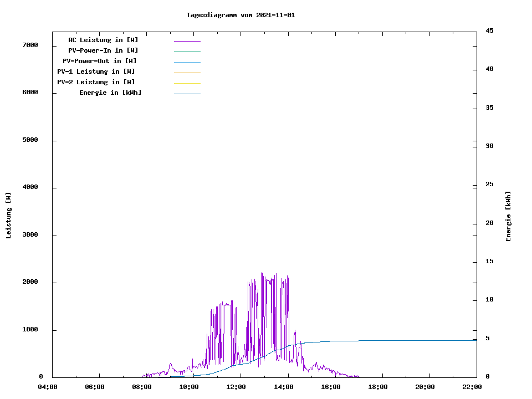The width and height of the screenshot is (532, 399).
Task: Click the blue PV-Power-Out legend line
Action: click(x=187, y=62)
